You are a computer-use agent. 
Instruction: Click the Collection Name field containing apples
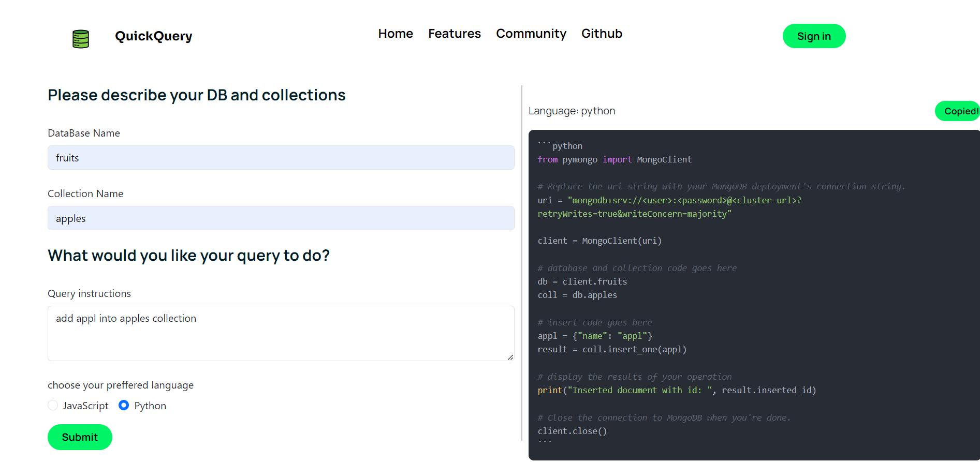click(x=281, y=218)
